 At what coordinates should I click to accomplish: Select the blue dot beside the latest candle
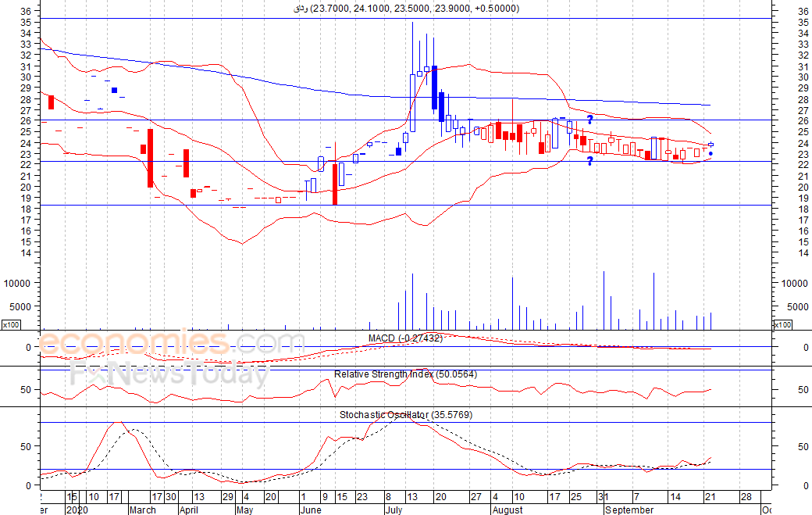click(710, 154)
